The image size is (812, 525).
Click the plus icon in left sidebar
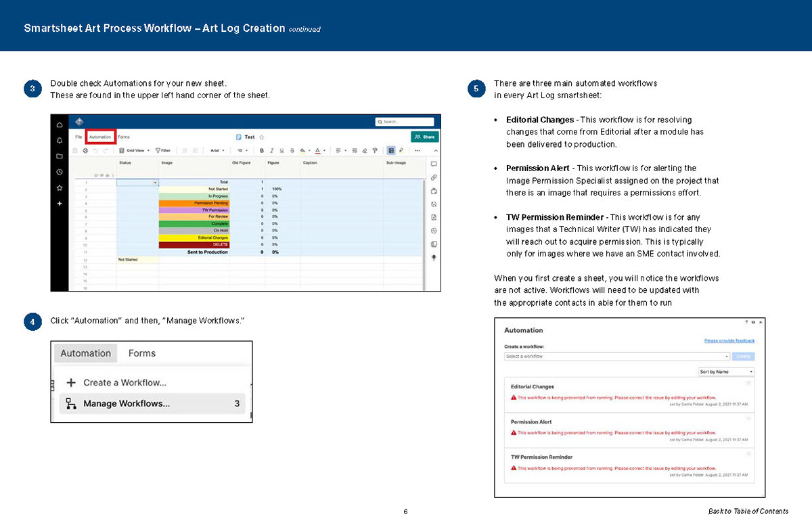pos(60,203)
